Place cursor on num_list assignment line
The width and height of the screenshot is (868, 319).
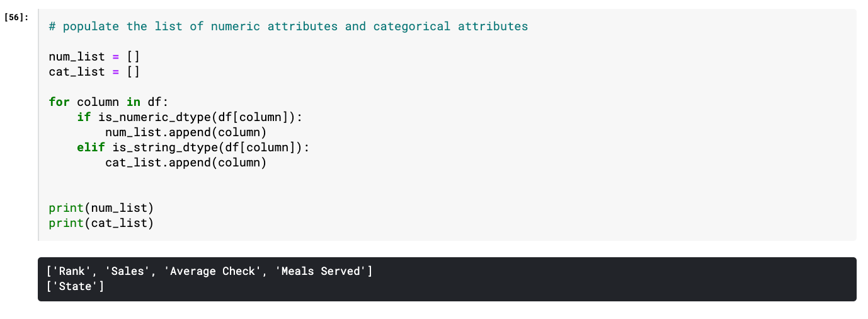point(94,57)
